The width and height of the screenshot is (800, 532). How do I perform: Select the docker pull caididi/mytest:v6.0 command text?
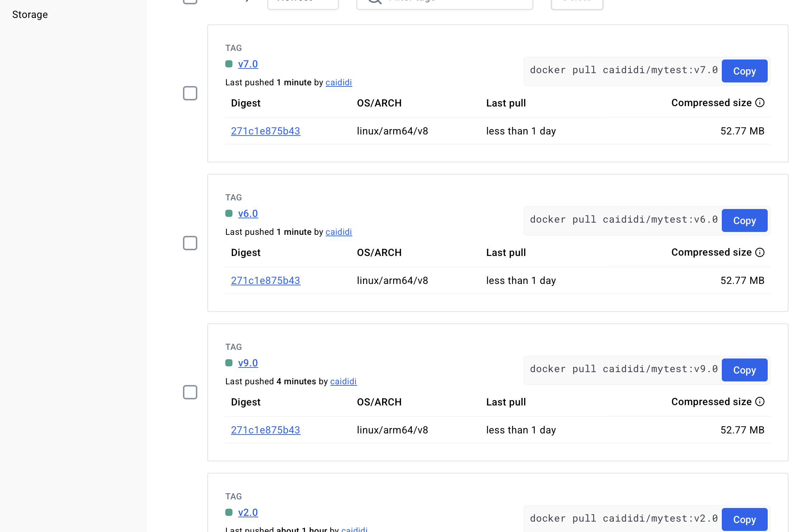[x=624, y=219]
